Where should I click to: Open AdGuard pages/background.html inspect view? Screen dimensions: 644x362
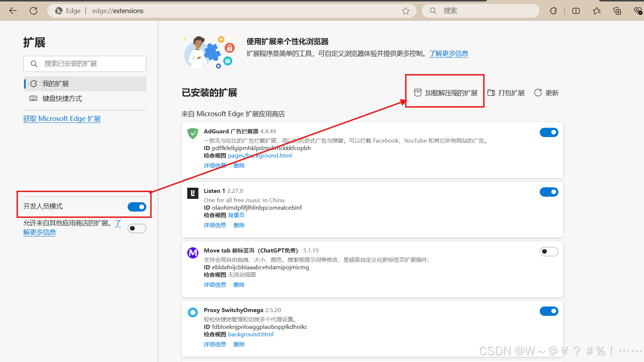(x=260, y=156)
